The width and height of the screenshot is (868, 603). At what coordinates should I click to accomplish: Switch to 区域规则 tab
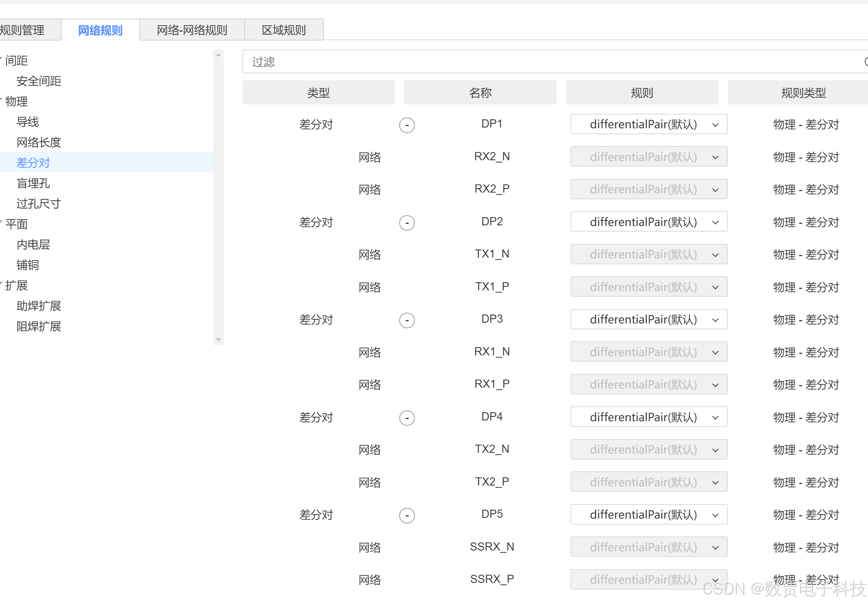tap(284, 30)
